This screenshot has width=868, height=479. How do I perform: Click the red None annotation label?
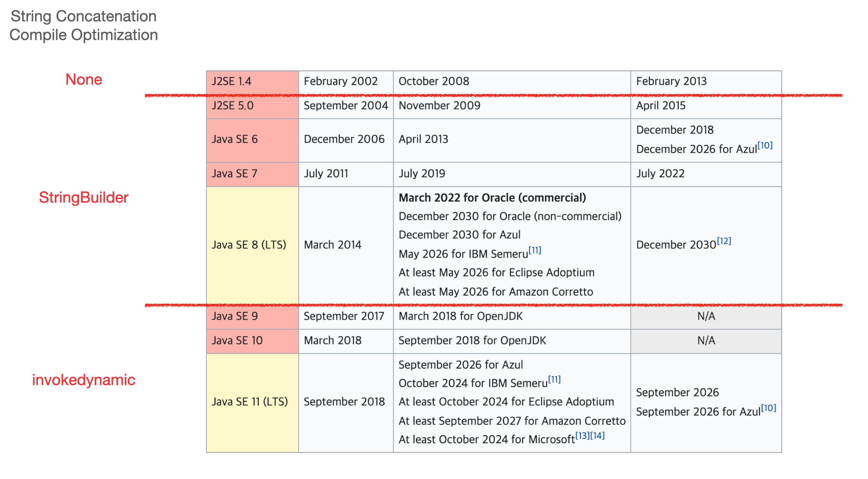tap(84, 79)
